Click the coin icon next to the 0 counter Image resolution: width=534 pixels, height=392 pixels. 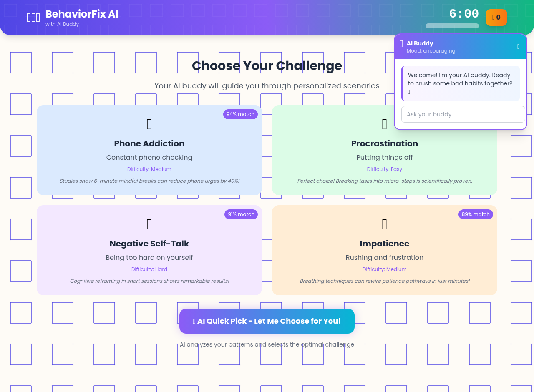tap(494, 17)
